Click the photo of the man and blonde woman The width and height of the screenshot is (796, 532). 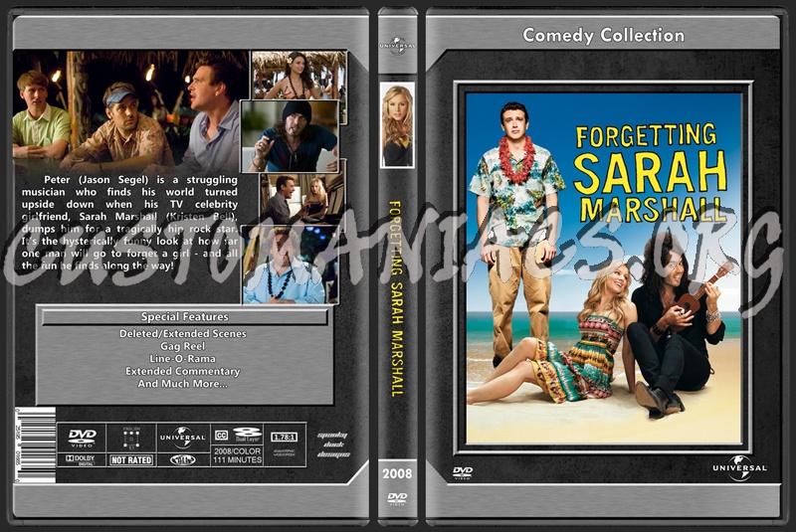pos(301,198)
